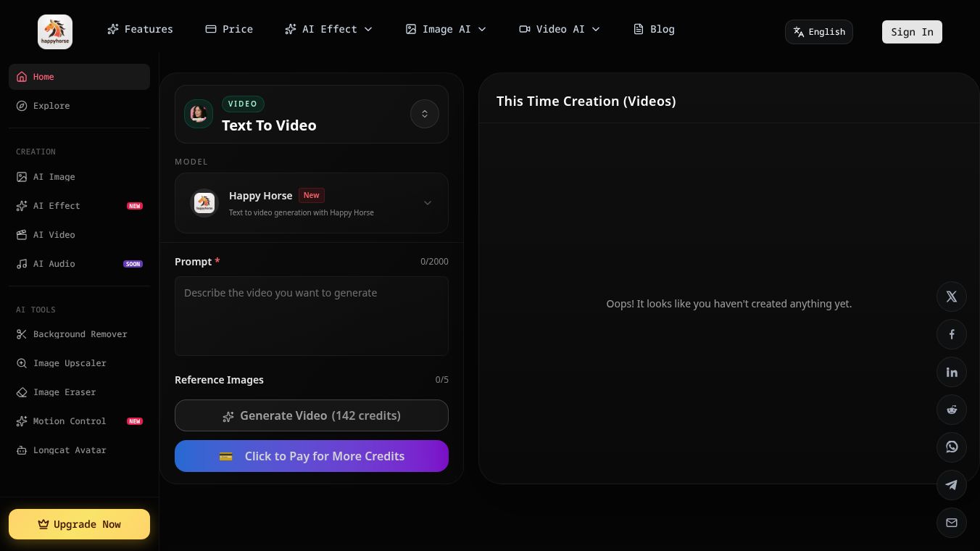Expand the AI Effect nav dropdown

click(x=328, y=29)
